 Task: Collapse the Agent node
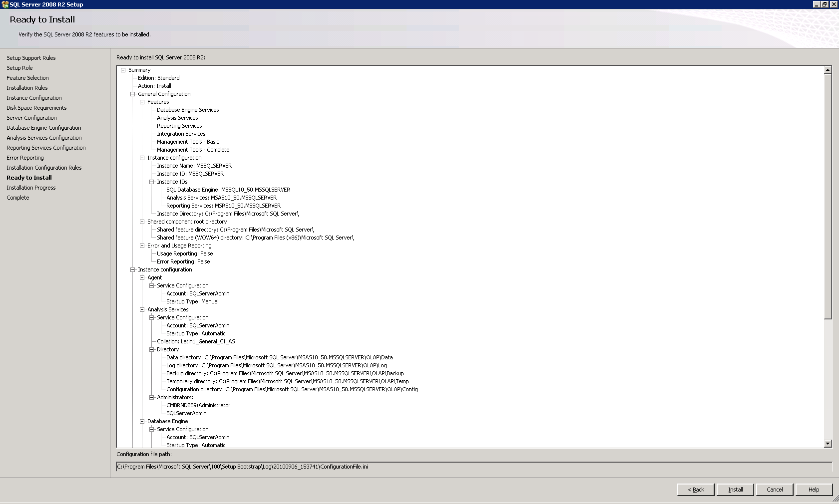pos(142,277)
